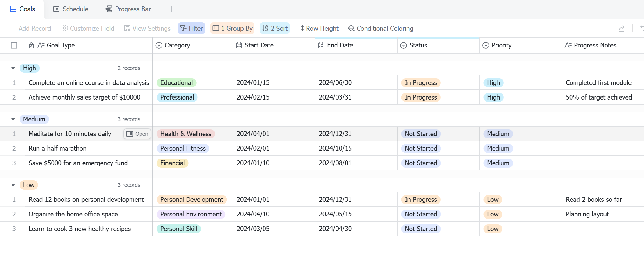Image resolution: width=644 pixels, height=266 pixels.
Task: Collapse the High priority group
Action: (x=13, y=68)
